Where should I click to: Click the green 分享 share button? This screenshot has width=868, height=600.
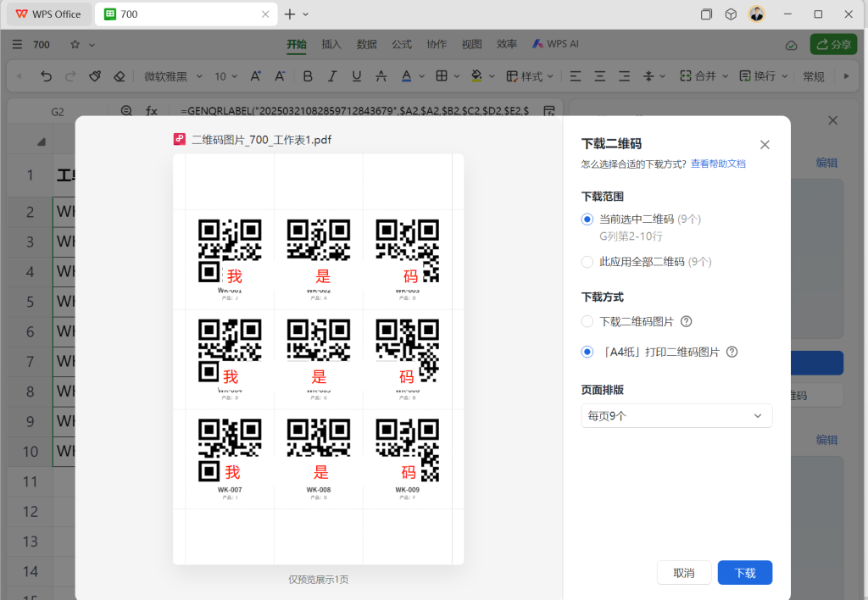tap(834, 44)
